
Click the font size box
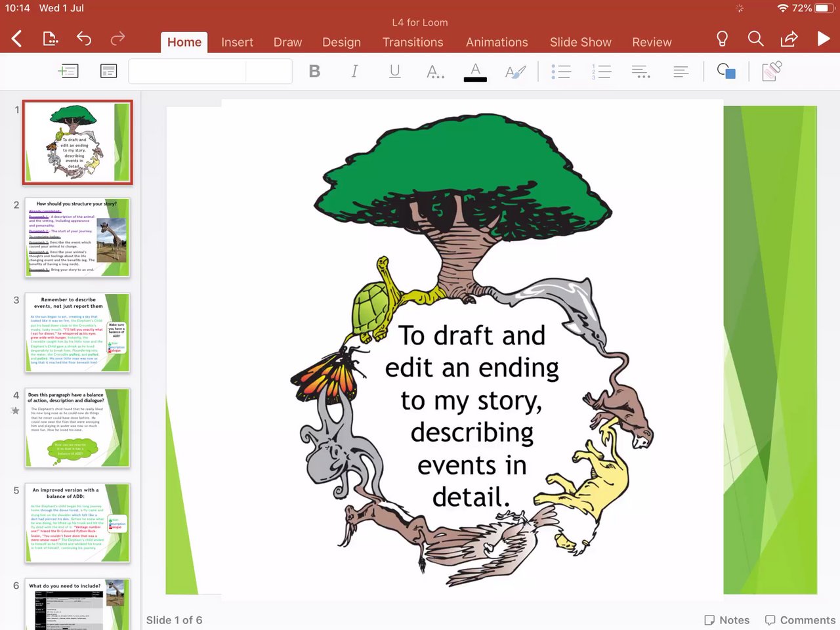(269, 71)
